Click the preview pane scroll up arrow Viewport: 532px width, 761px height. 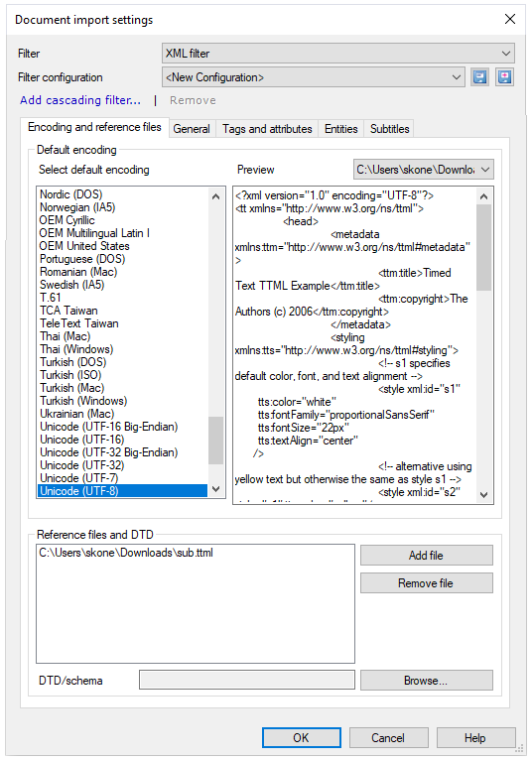483,196
